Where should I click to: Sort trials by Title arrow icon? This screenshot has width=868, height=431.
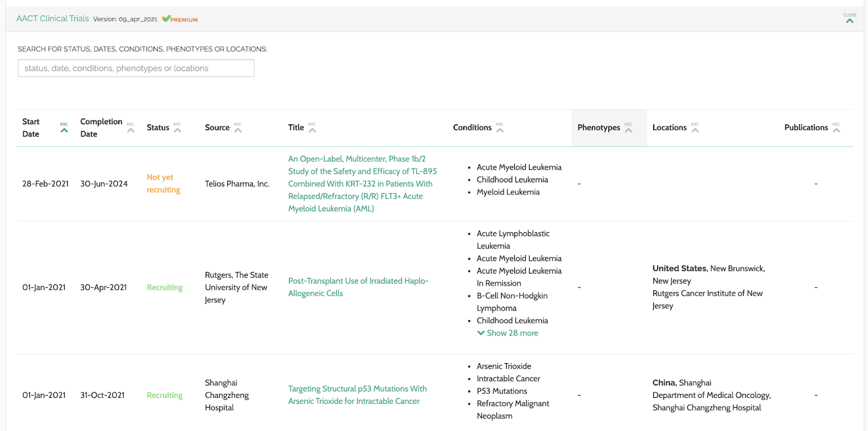(312, 130)
